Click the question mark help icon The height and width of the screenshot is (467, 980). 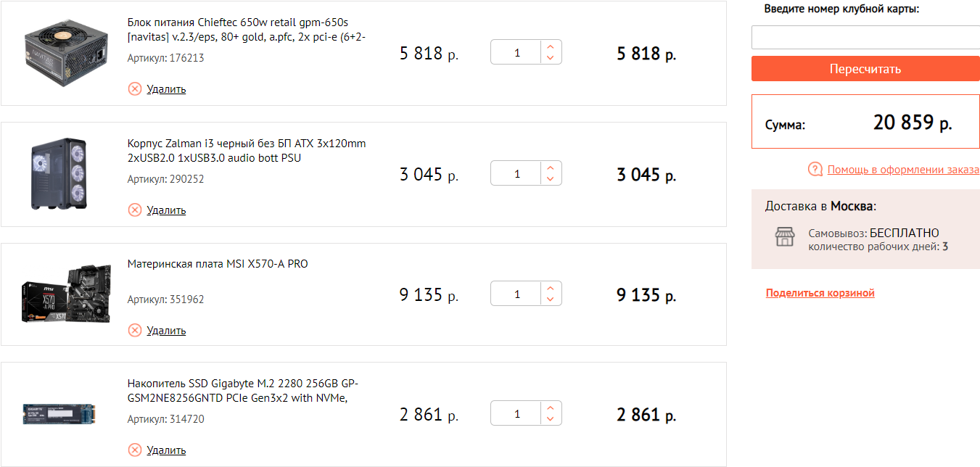[815, 170]
